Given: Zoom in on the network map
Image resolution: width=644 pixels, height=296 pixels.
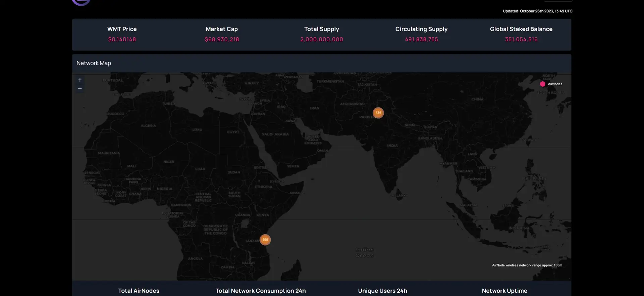Looking at the screenshot, I should click(80, 80).
